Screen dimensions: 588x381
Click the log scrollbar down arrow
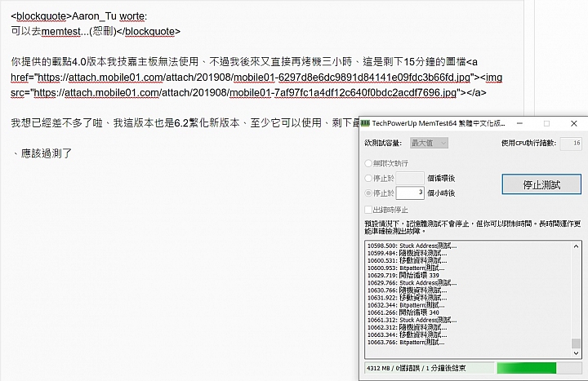(x=576, y=353)
